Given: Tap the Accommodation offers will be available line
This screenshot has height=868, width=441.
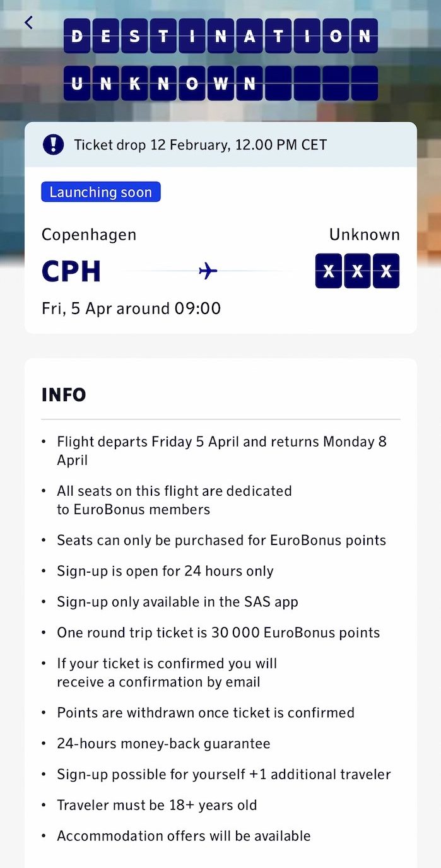Looking at the screenshot, I should 184,836.
